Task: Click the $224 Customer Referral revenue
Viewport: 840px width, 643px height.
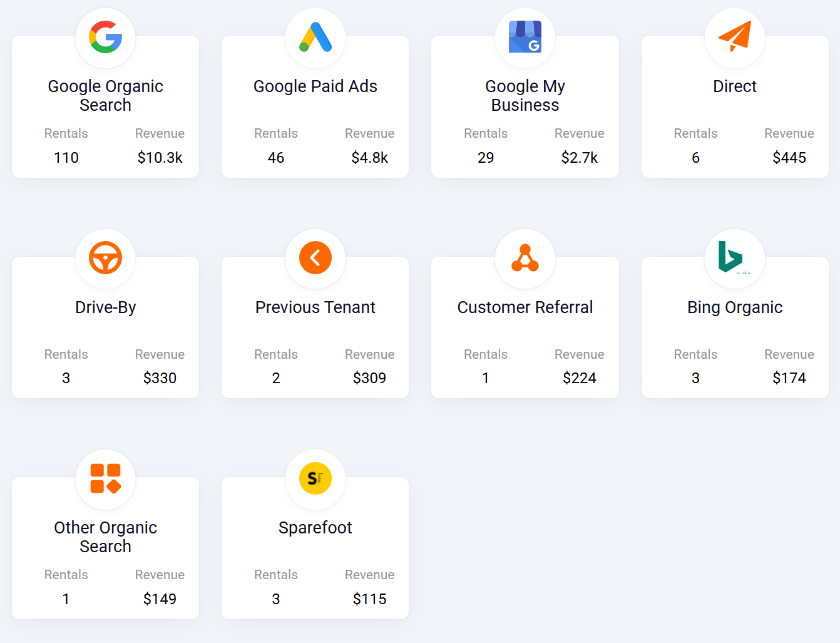Action: tap(580, 378)
